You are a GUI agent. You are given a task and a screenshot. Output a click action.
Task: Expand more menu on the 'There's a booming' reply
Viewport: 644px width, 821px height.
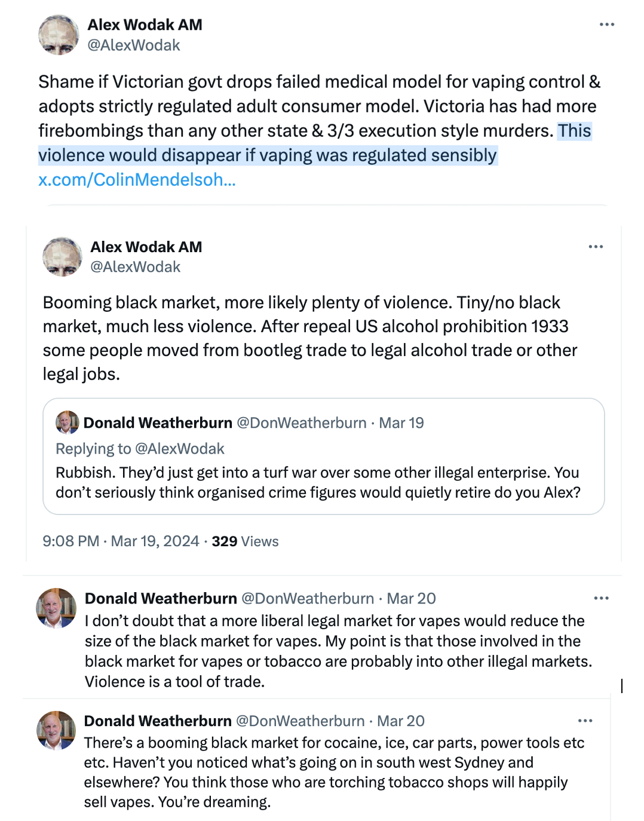tap(585, 721)
